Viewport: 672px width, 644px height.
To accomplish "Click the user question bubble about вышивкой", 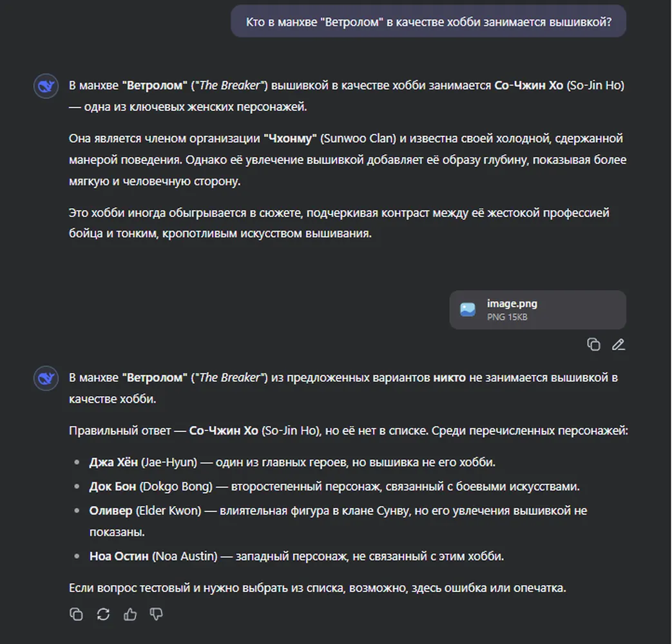I will [x=428, y=21].
